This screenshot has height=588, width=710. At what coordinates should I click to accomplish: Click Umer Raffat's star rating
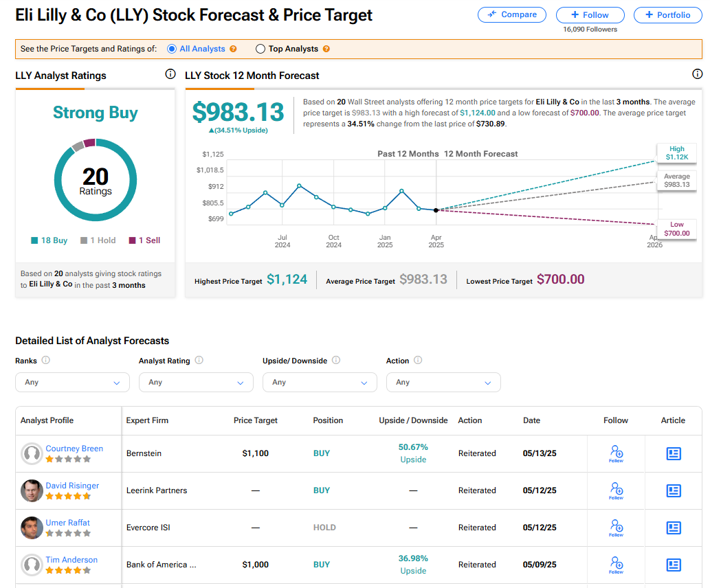[68, 533]
